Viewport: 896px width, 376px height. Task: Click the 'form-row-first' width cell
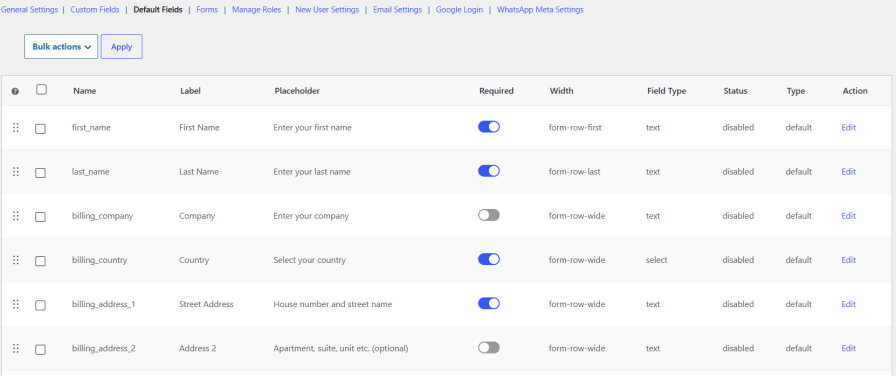(x=575, y=127)
